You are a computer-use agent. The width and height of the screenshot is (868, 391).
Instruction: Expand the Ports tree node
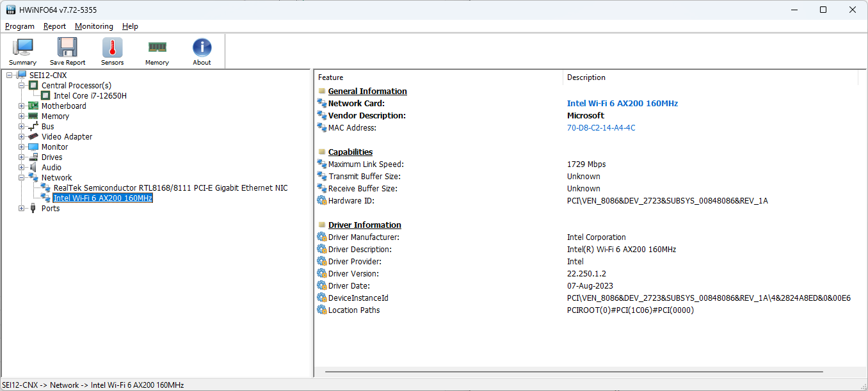pos(22,209)
